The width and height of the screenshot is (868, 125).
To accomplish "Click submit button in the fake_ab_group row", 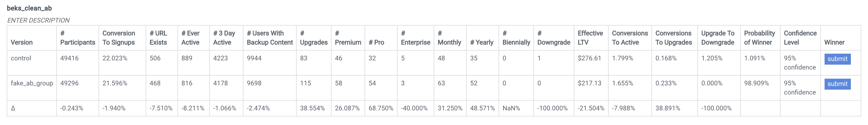I will [x=837, y=84].
